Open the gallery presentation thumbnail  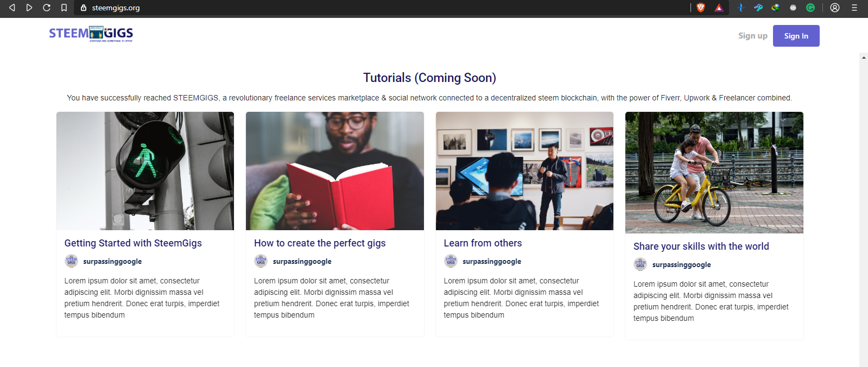(524, 171)
